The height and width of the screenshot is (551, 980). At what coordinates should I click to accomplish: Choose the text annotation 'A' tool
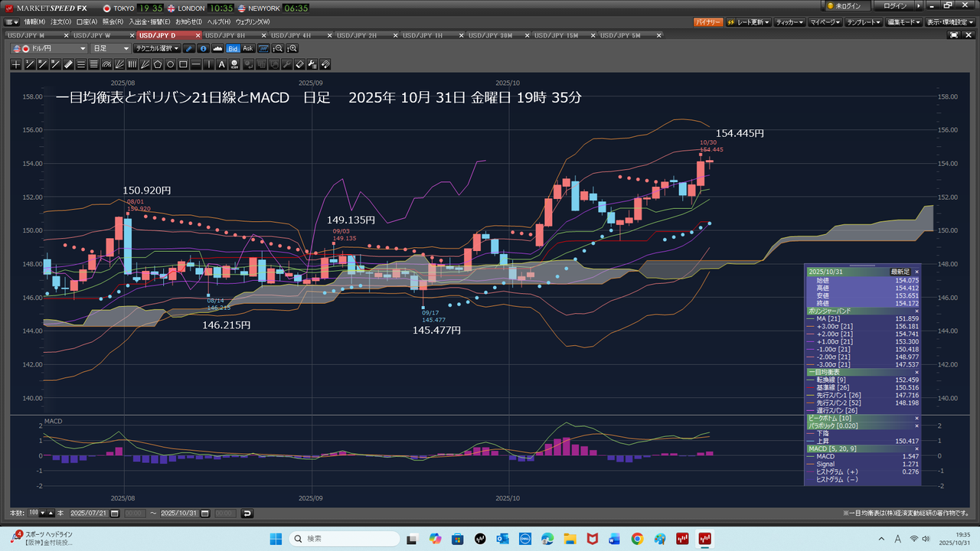(222, 64)
